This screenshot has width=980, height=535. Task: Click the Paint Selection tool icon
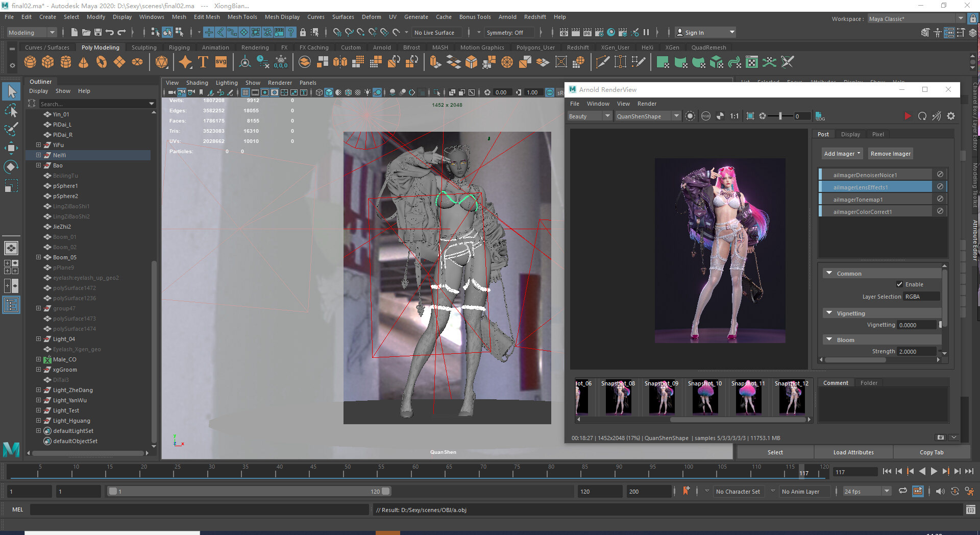11,129
